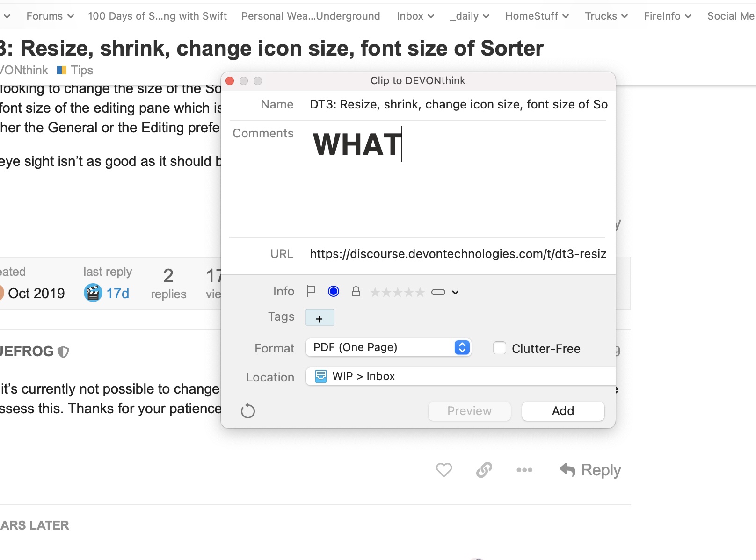Open the Tips category link
This screenshot has width=756, height=560.
click(75, 70)
